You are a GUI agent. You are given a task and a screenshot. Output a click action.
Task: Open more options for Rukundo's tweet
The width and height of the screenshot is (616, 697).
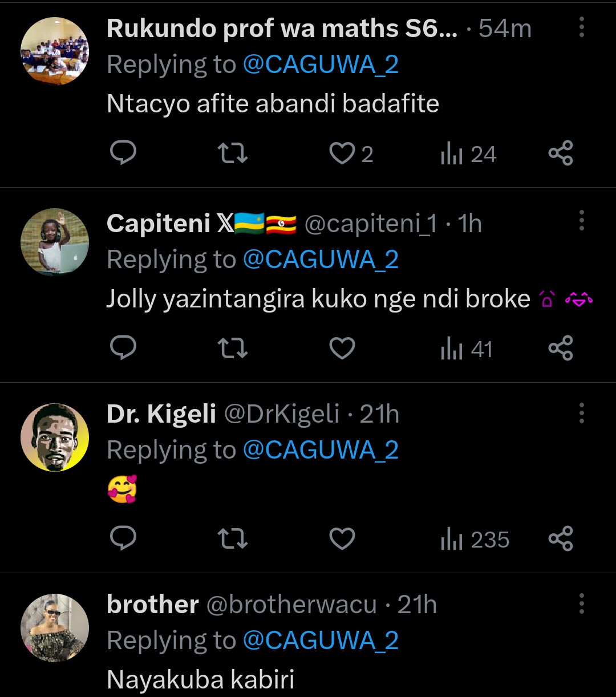pos(581,27)
